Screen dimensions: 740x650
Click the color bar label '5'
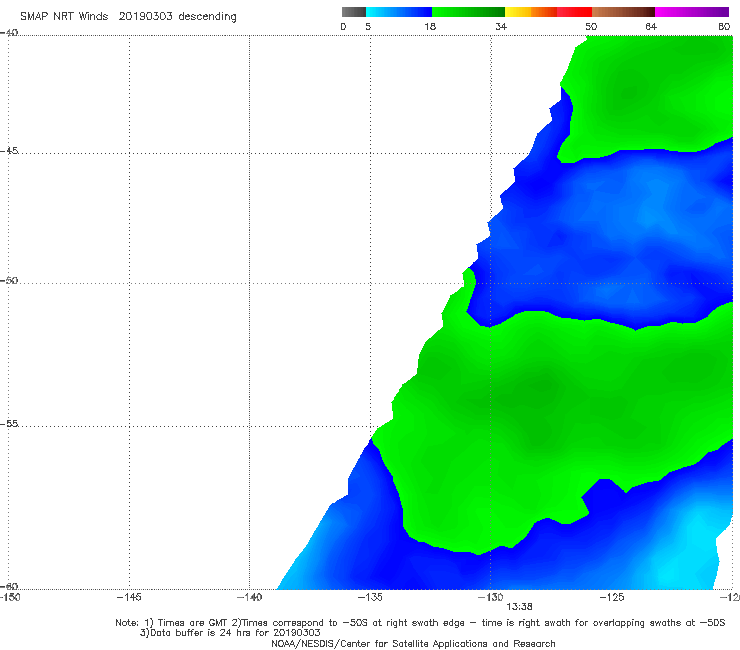click(368, 27)
